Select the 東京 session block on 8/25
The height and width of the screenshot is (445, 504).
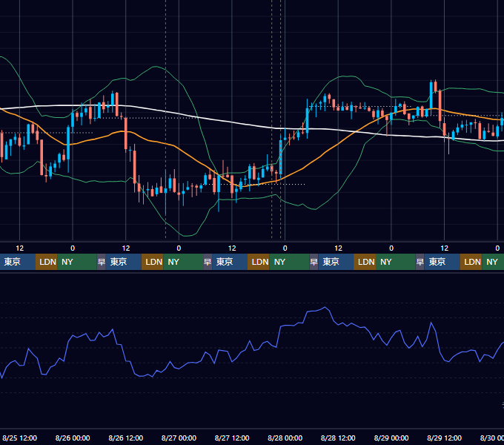(x=17, y=262)
